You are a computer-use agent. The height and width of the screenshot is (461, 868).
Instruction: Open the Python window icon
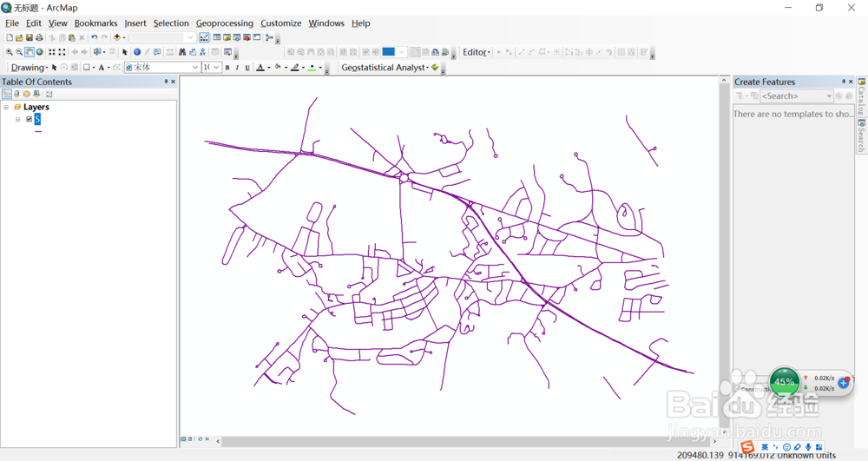coord(257,37)
